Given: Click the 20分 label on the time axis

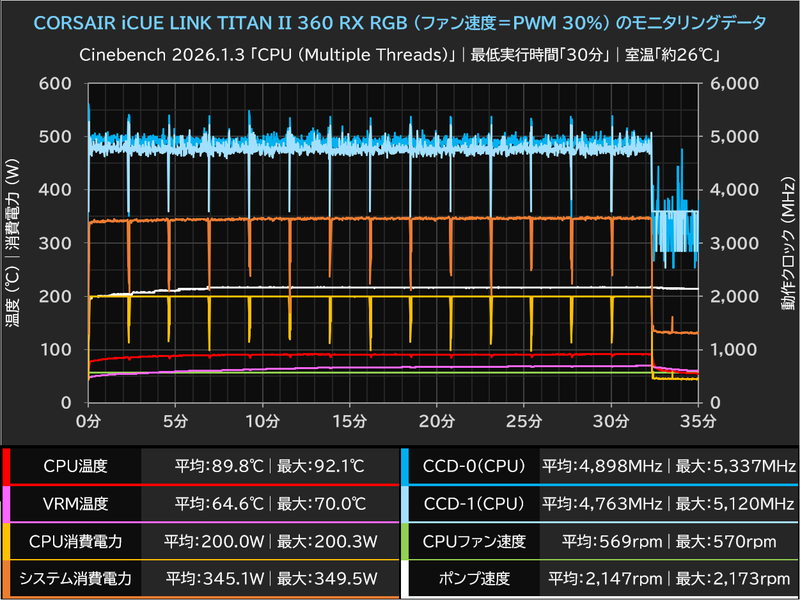Looking at the screenshot, I should pyautogui.click(x=437, y=421).
